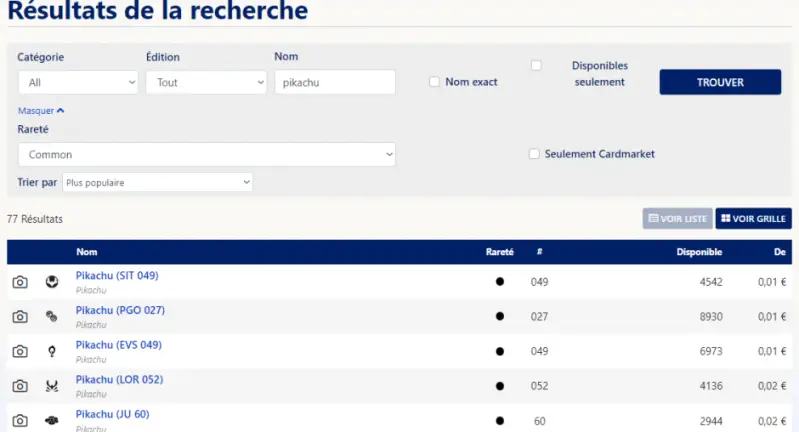Click availability value 2944
This screenshot has width=799, height=432.
point(711,421)
